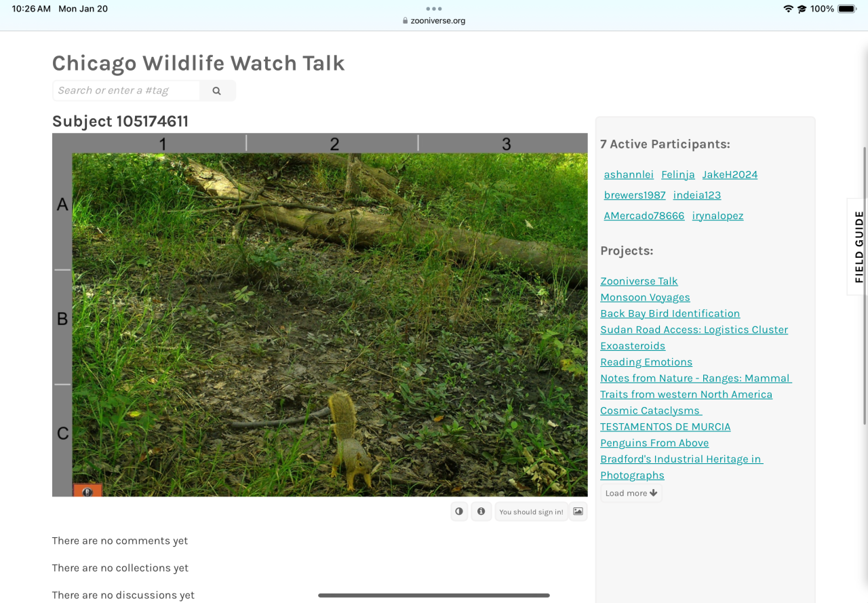The width and height of the screenshot is (868, 603).
Task: Tap the padlock icon beside zooniverse.org
Action: click(405, 20)
